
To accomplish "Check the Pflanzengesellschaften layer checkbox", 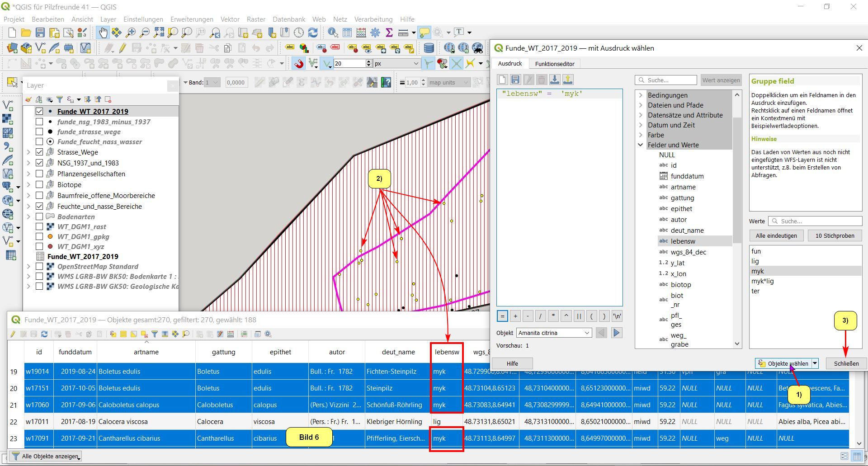I will click(x=39, y=174).
